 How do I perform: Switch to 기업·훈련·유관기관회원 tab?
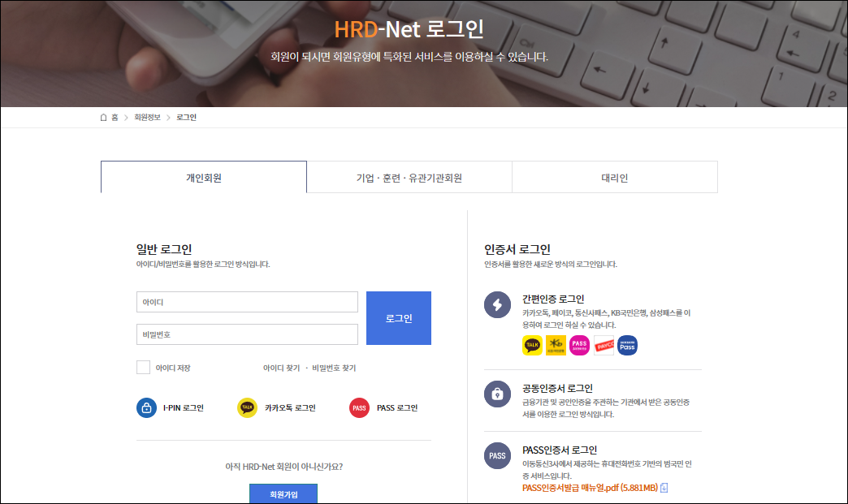(x=409, y=177)
